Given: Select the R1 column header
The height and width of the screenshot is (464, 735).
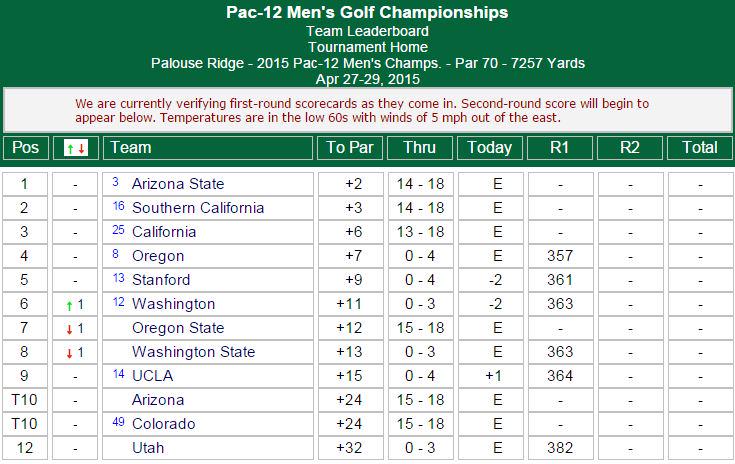Looking at the screenshot, I should click(x=560, y=148).
